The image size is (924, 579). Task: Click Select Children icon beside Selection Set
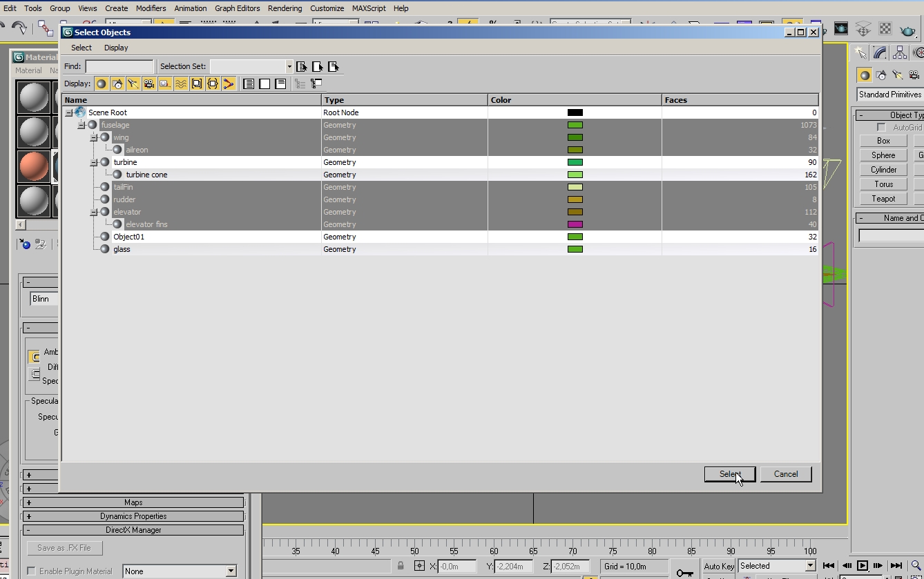[302, 66]
